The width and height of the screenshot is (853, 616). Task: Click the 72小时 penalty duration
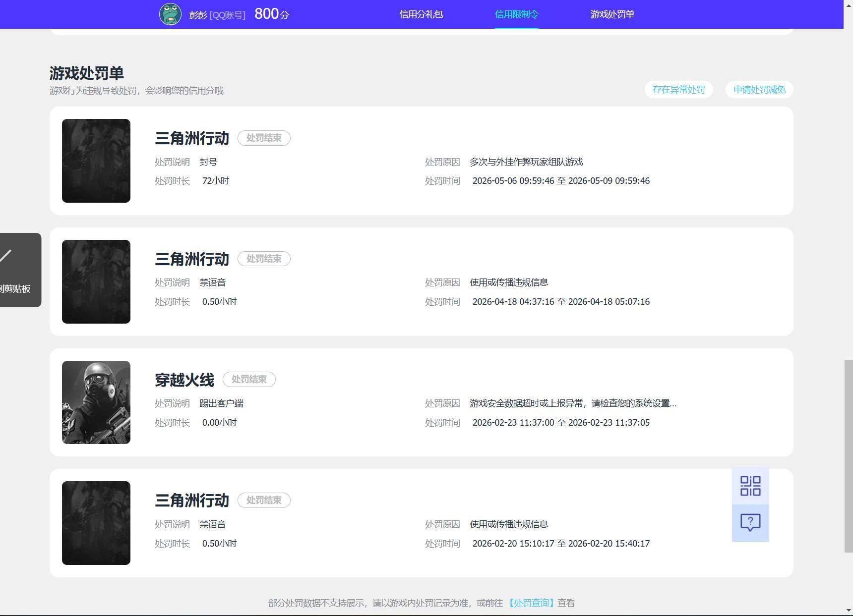[x=216, y=181]
